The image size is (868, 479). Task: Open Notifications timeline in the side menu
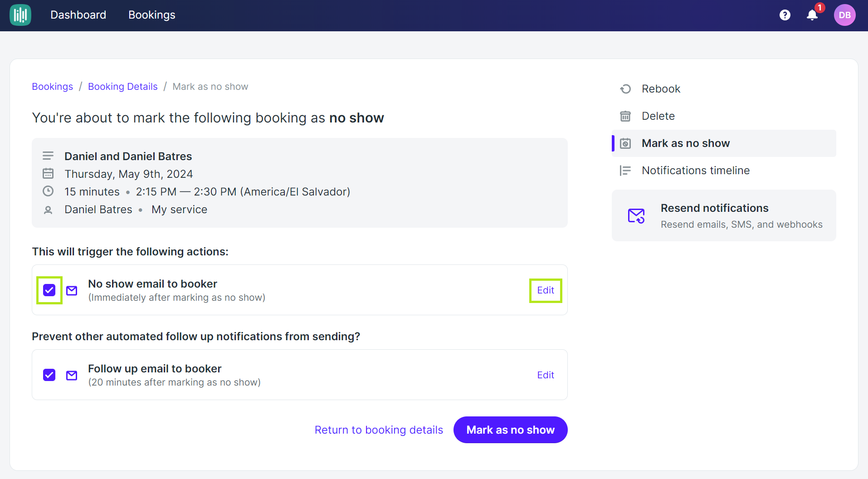(724, 171)
